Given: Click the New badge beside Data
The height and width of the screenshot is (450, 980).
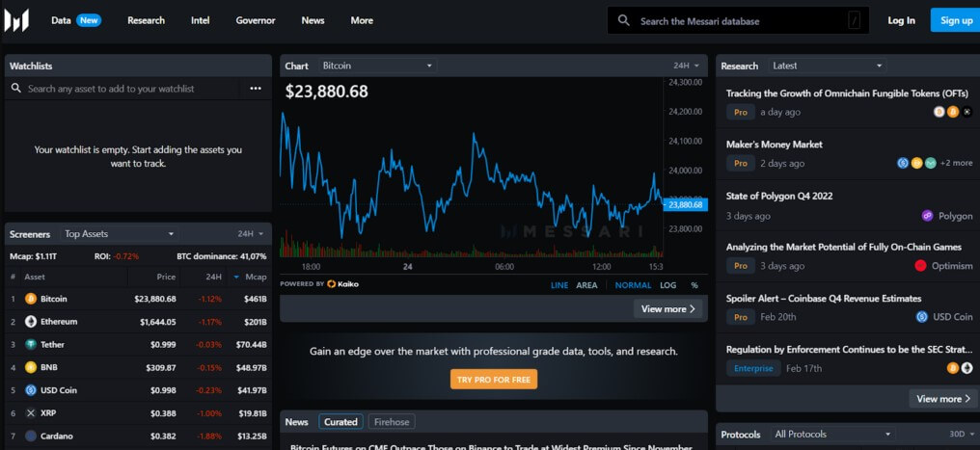Looking at the screenshot, I should coord(89,20).
